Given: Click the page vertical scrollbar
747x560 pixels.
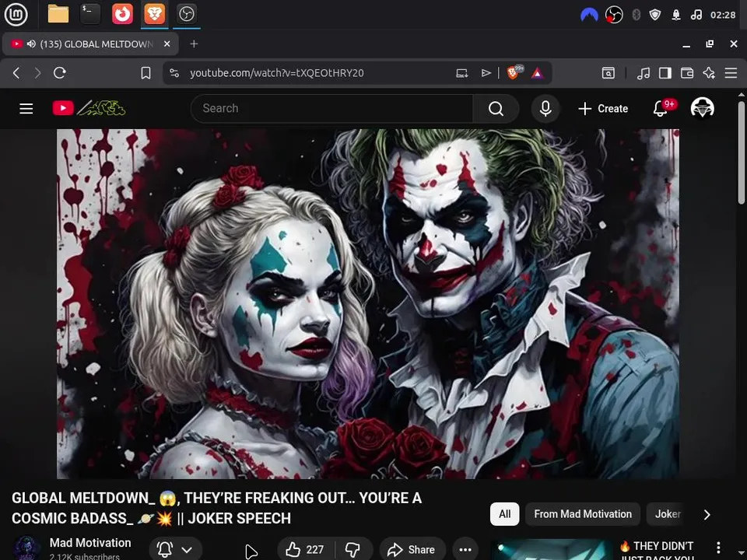Looking at the screenshot, I should coord(742,152).
